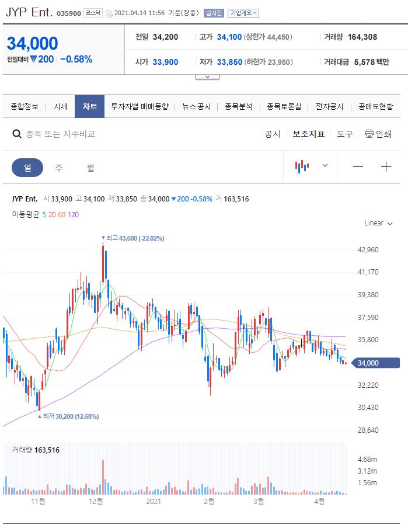The width and height of the screenshot is (408, 532).
Task: Click the search magnifier icon
Action: click(17, 134)
